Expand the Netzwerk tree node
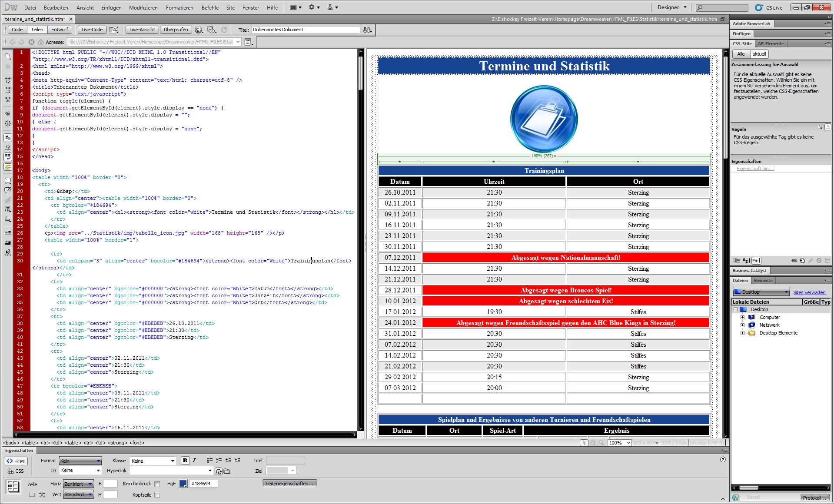This screenshot has width=834, height=504. pyautogui.click(x=743, y=325)
